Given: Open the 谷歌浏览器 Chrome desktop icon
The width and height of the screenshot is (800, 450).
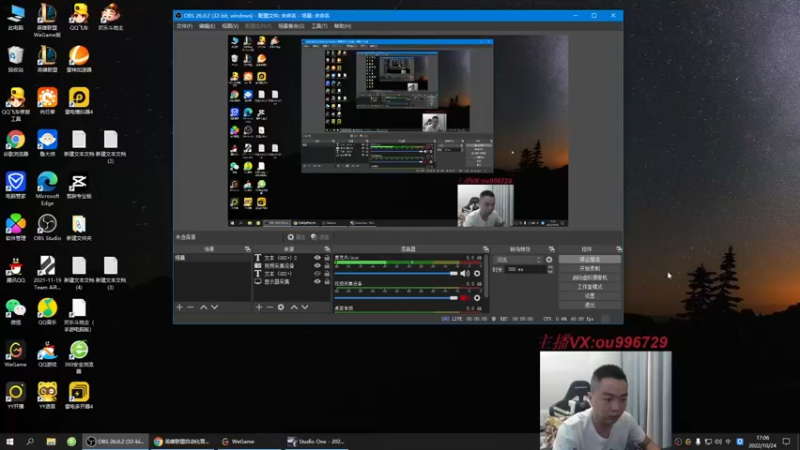Looking at the screenshot, I should coord(16,143).
